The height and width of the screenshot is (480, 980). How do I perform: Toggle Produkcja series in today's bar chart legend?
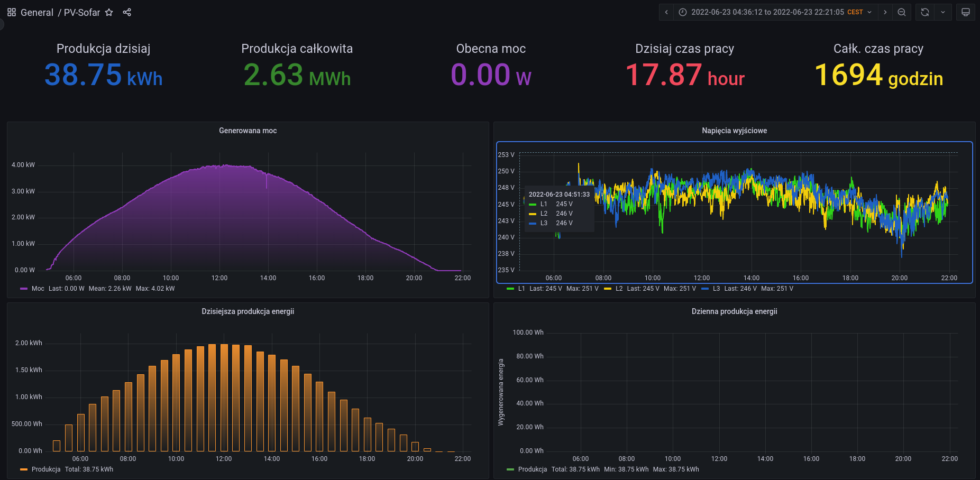pos(46,469)
